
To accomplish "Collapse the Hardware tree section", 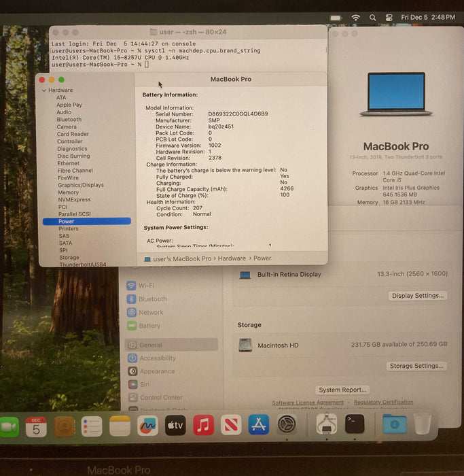I will pyautogui.click(x=44, y=90).
